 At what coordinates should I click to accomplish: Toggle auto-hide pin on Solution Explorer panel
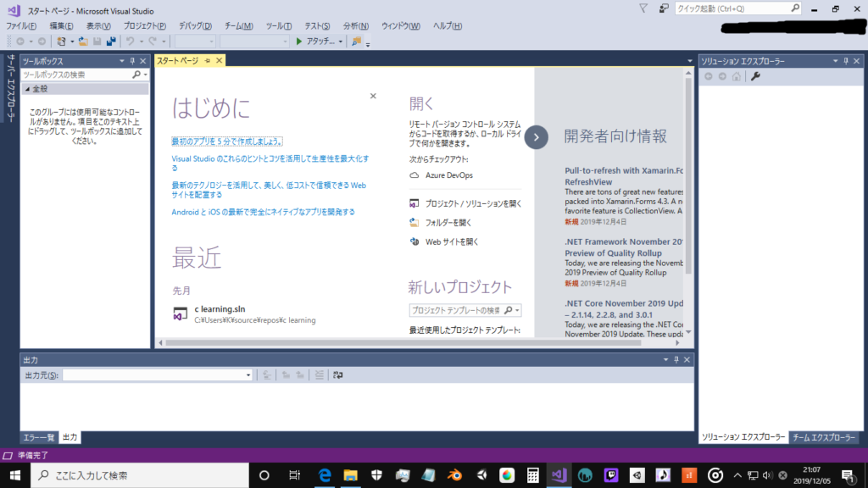(x=846, y=61)
